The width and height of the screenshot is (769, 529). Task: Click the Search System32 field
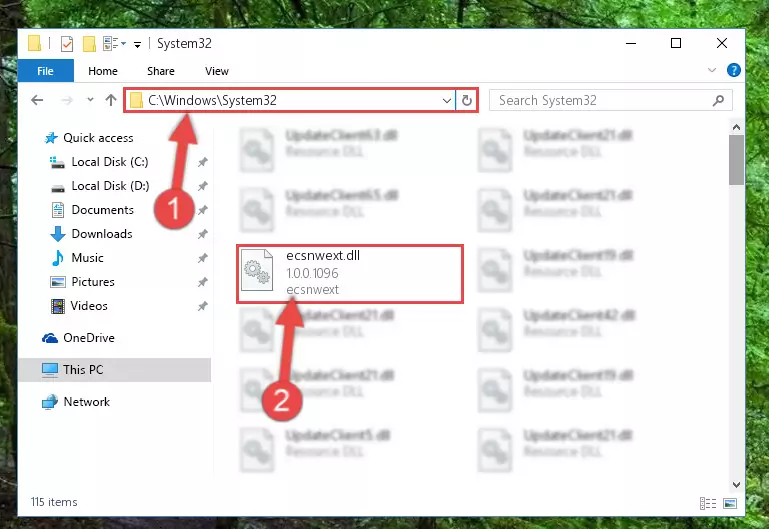tap(611, 101)
